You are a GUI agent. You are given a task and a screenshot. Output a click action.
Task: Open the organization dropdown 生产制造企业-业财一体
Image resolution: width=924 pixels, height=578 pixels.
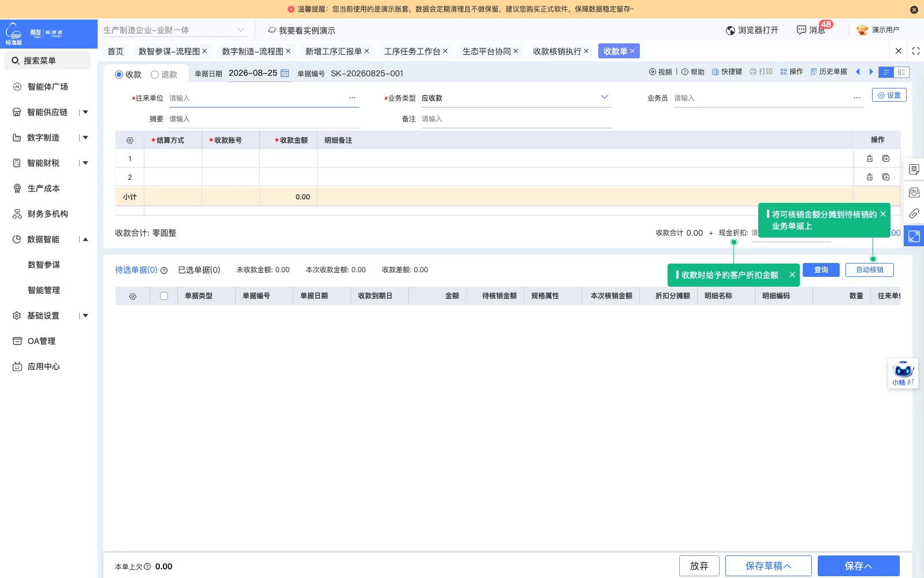click(x=174, y=30)
